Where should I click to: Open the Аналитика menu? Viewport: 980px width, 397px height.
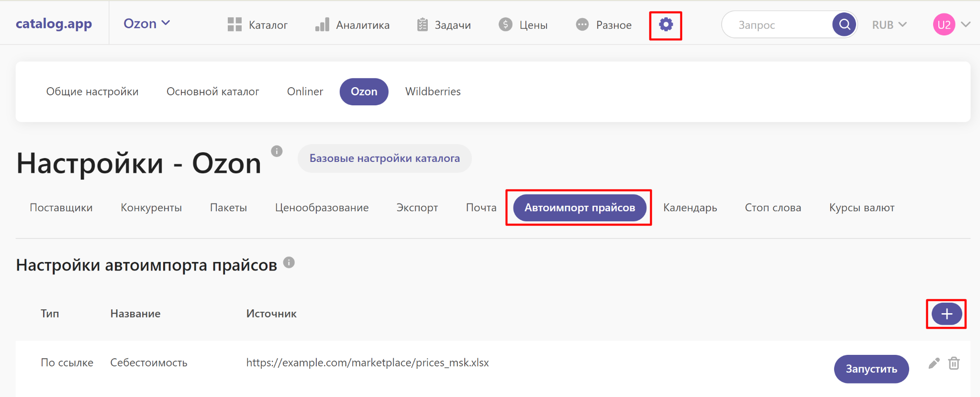pyautogui.click(x=352, y=25)
